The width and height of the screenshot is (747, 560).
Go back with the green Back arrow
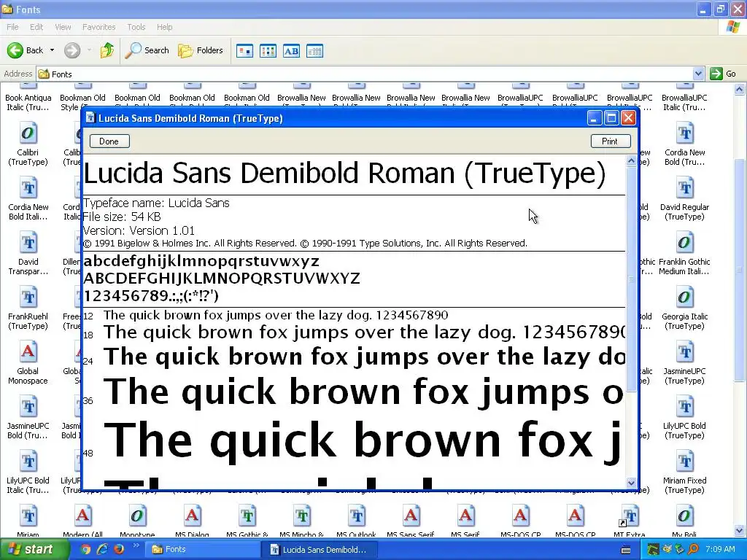25,50
